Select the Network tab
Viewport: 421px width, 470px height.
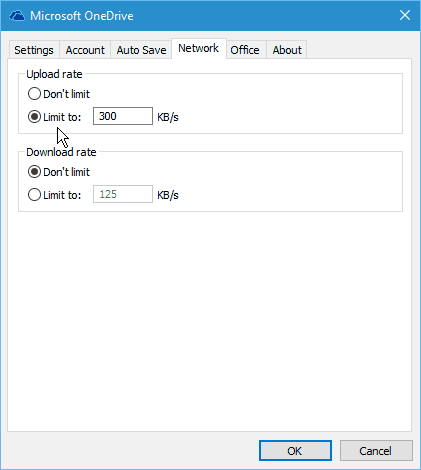tap(199, 48)
